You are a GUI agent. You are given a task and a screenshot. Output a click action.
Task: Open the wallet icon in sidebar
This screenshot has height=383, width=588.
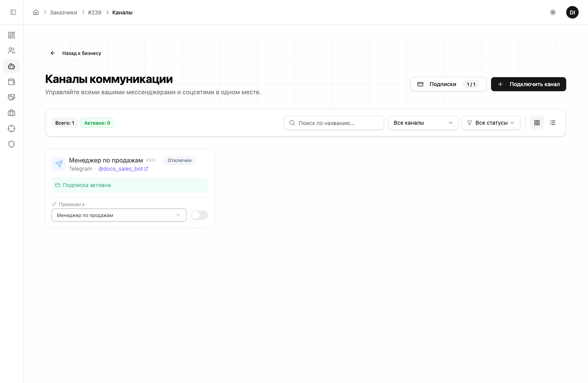pyautogui.click(x=12, y=82)
